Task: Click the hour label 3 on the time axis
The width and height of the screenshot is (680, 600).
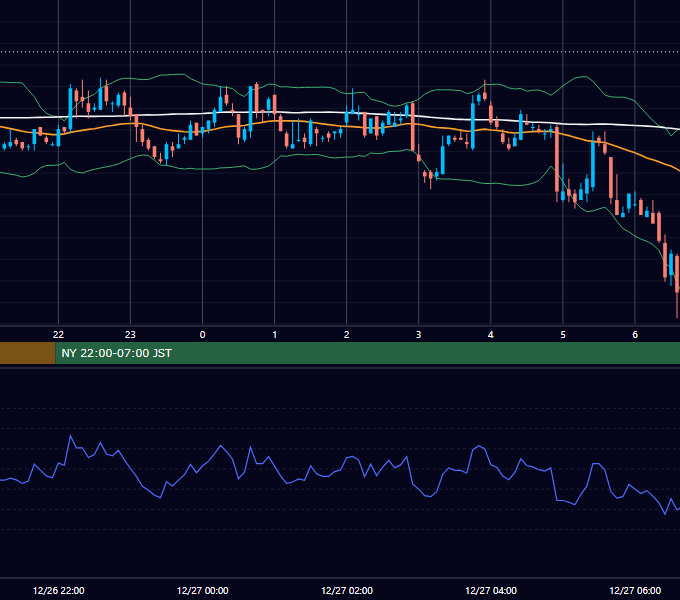Action: (x=418, y=334)
